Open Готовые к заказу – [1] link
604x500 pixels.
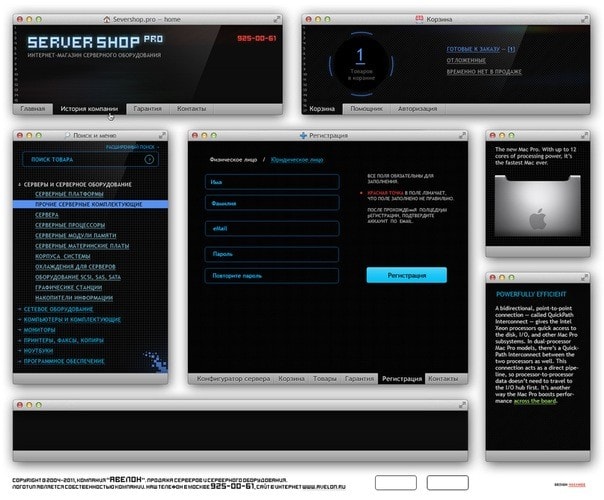480,49
